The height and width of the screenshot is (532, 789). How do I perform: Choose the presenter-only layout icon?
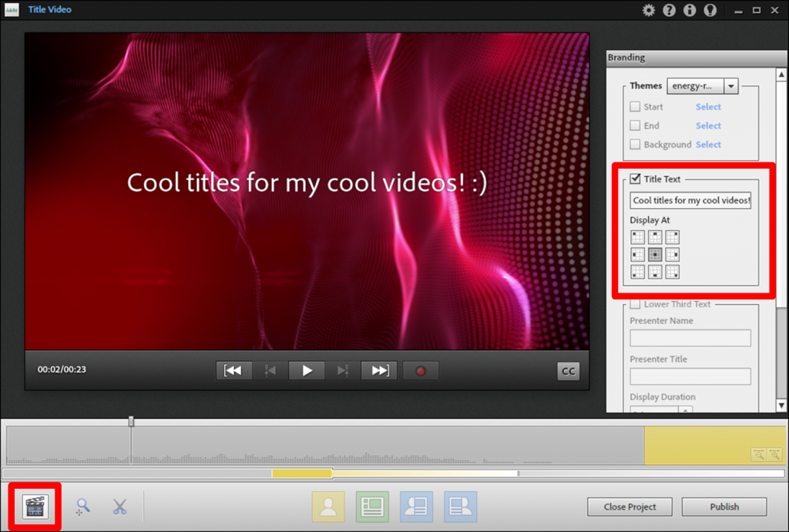click(328, 507)
